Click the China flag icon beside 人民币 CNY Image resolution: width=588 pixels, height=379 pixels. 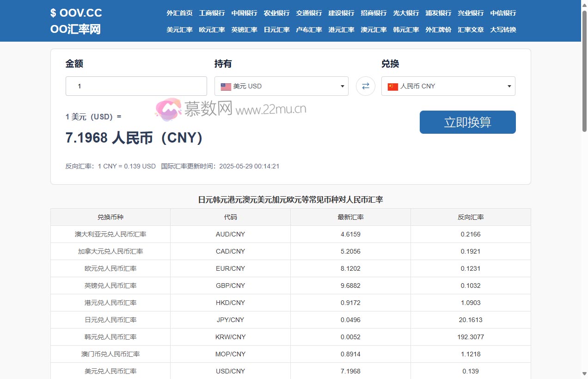392,86
